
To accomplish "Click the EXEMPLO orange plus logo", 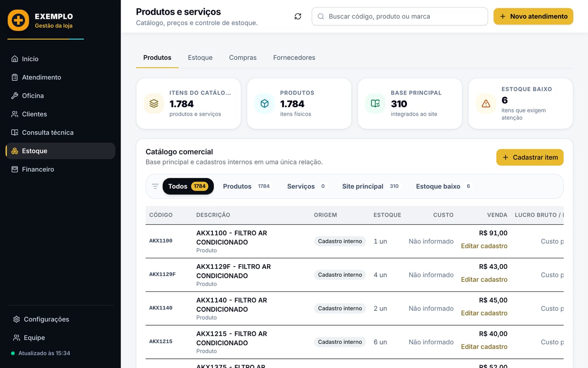I will [18, 20].
